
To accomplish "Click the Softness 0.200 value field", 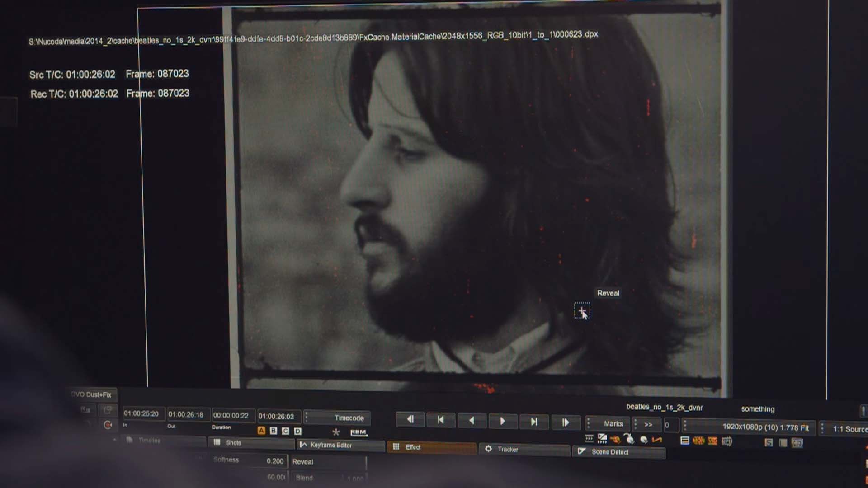I will point(275,461).
